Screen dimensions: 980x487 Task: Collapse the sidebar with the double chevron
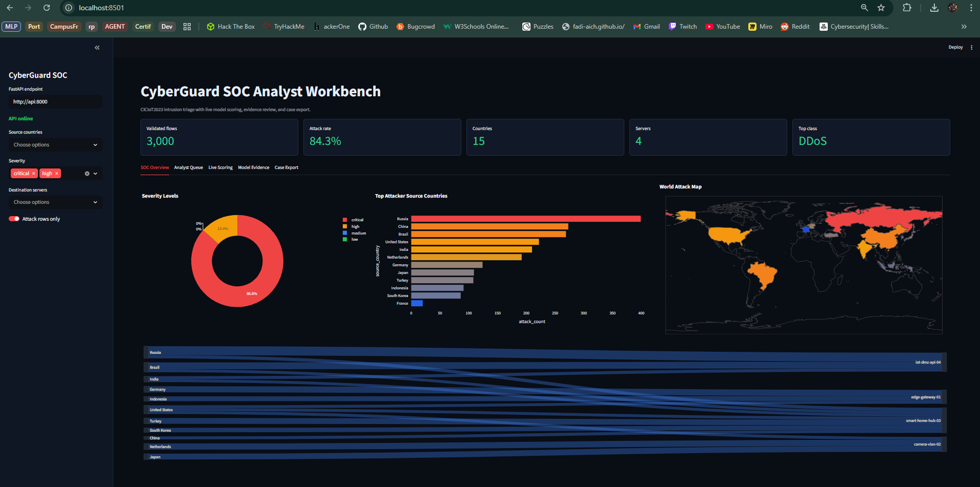(x=97, y=48)
